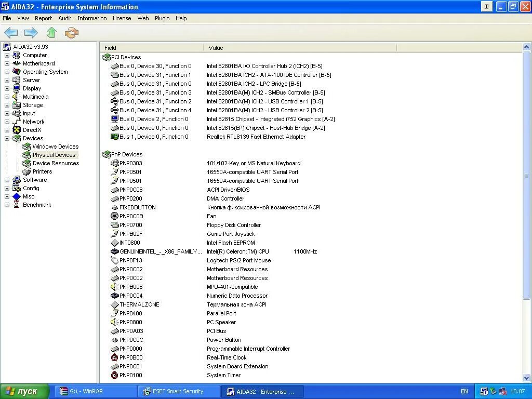Open the Audit menu
532x399 pixels.
pos(65,18)
